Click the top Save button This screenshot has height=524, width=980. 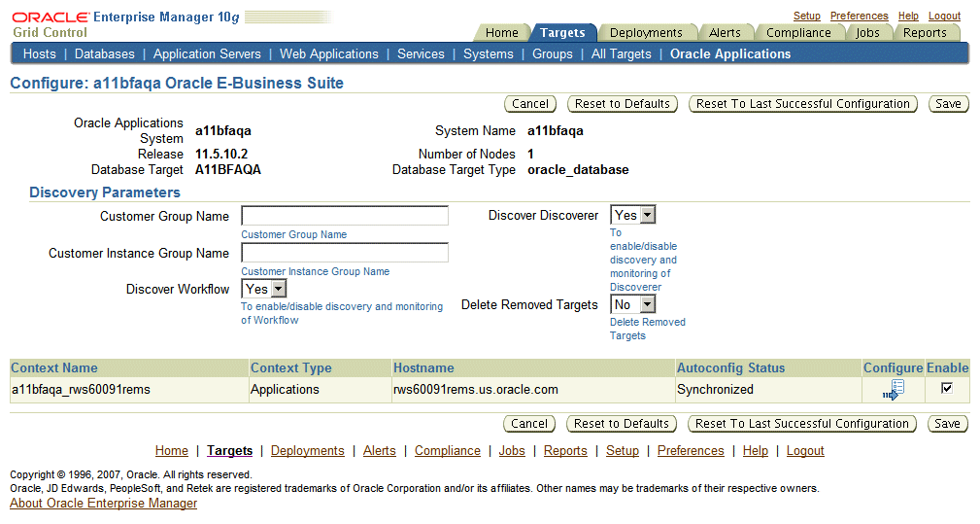(948, 104)
